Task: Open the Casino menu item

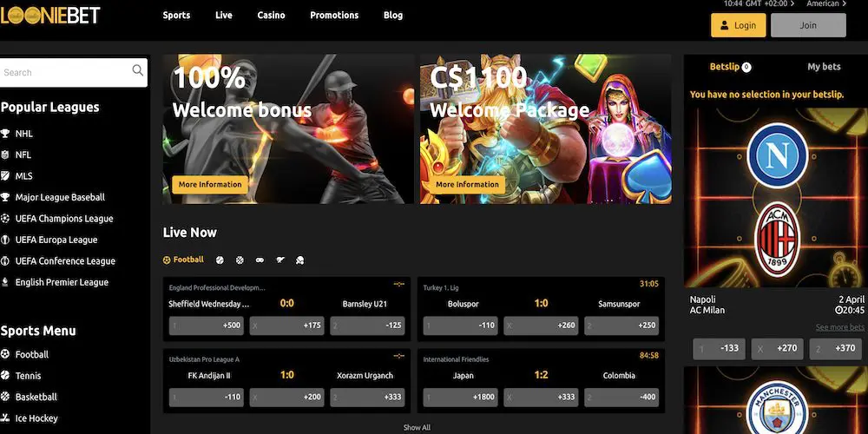Action: tap(271, 16)
